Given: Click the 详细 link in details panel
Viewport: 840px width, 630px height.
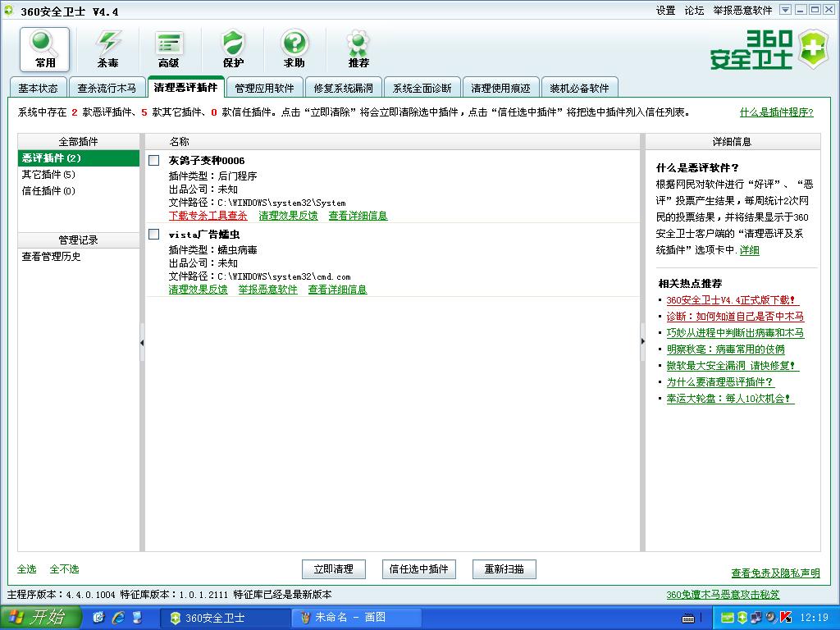Looking at the screenshot, I should [750, 250].
